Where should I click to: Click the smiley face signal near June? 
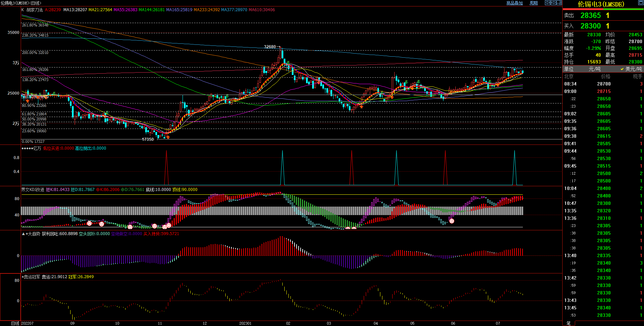coord(452,221)
